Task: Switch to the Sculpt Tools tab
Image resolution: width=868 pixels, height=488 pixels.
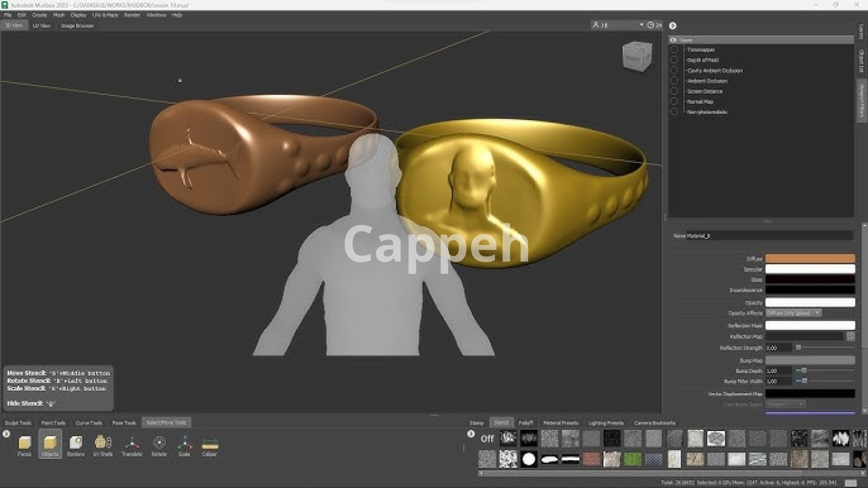Action: [18, 423]
